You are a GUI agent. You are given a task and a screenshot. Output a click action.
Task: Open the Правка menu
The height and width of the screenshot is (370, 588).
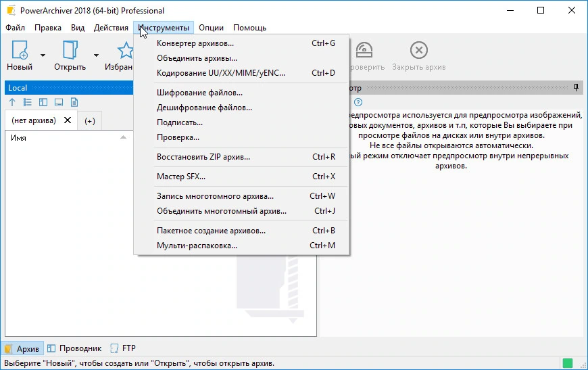coord(48,28)
